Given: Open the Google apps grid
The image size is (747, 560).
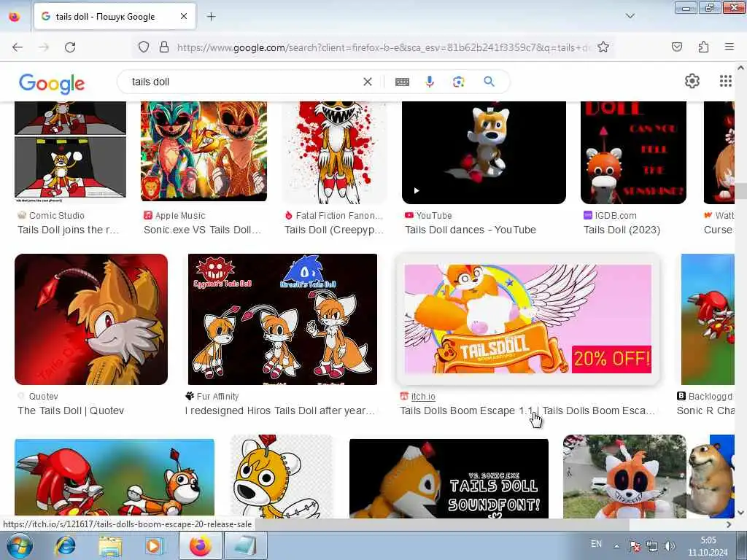Looking at the screenshot, I should click(725, 82).
